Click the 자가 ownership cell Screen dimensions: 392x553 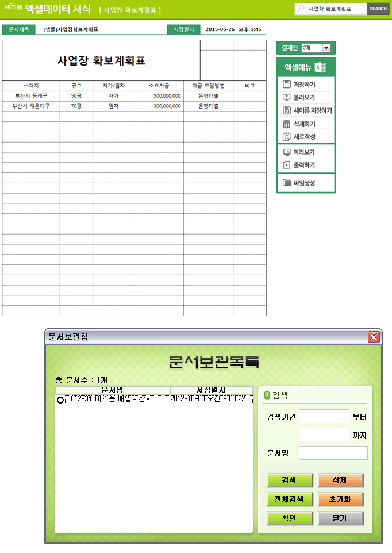point(113,96)
